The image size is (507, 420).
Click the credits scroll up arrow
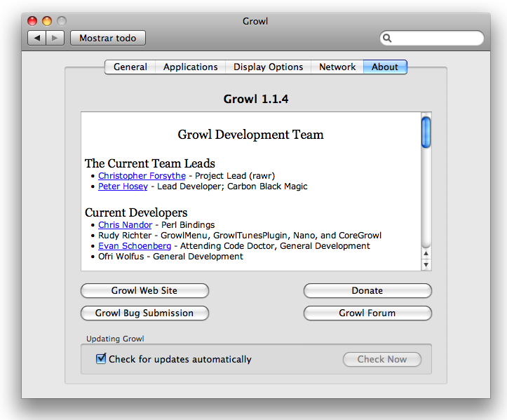click(426, 254)
